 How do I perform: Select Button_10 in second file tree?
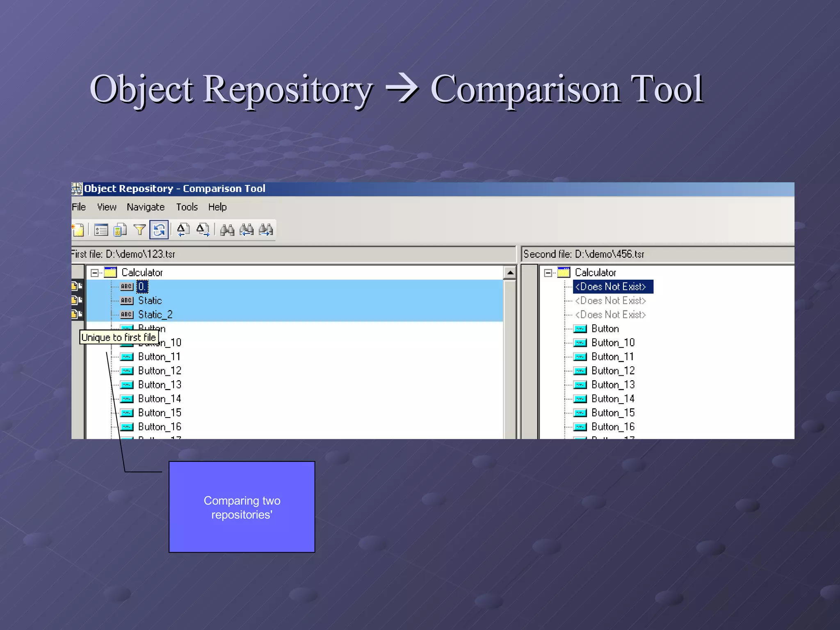coord(613,343)
